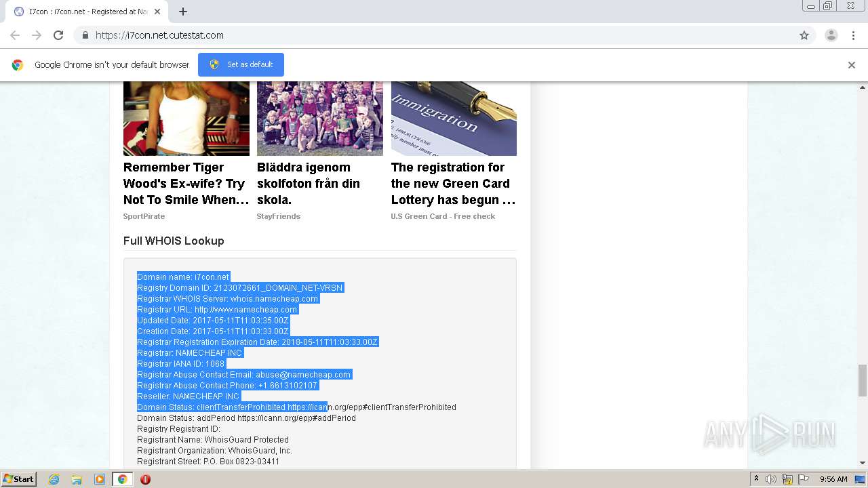Viewport: 868px width, 488px height.
Task: Click Registrant Organization WhoisGuard line
Action: pos(214,450)
